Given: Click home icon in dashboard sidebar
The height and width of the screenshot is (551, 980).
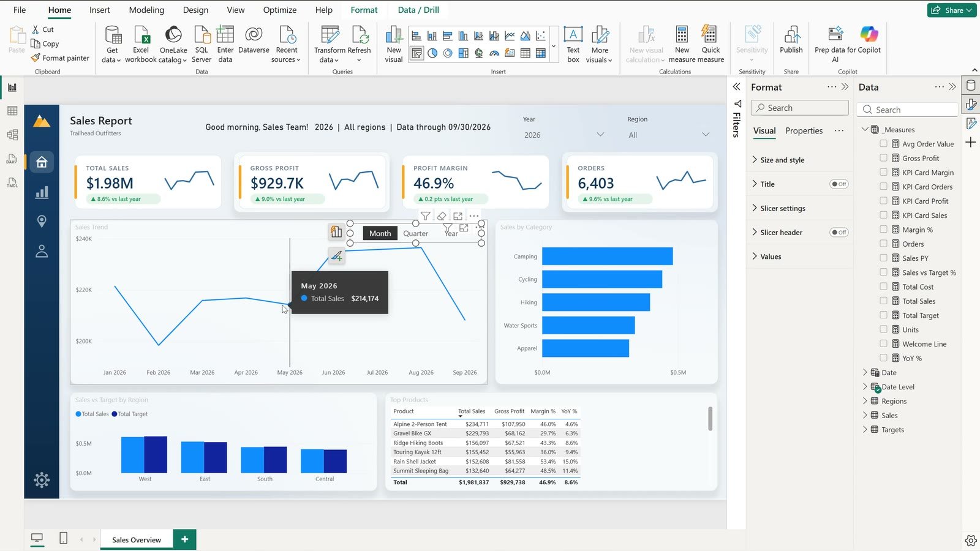Looking at the screenshot, I should coord(42,162).
